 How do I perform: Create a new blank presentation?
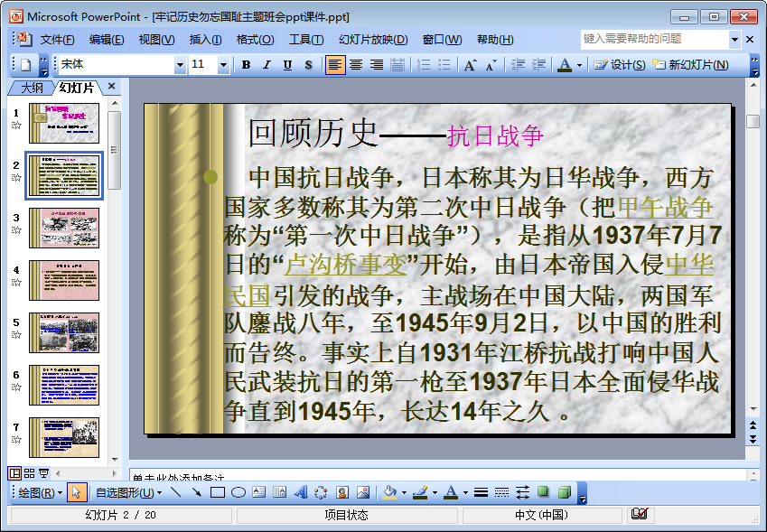26,65
